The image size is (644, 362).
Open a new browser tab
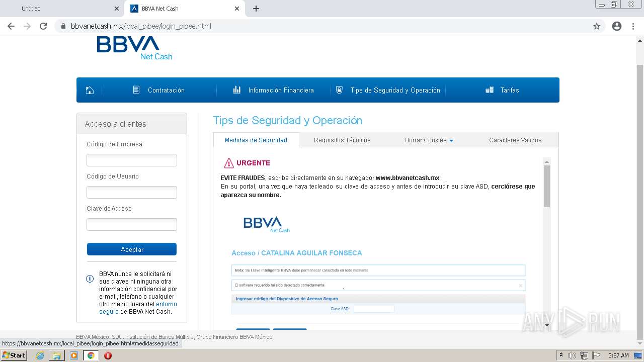256,9
